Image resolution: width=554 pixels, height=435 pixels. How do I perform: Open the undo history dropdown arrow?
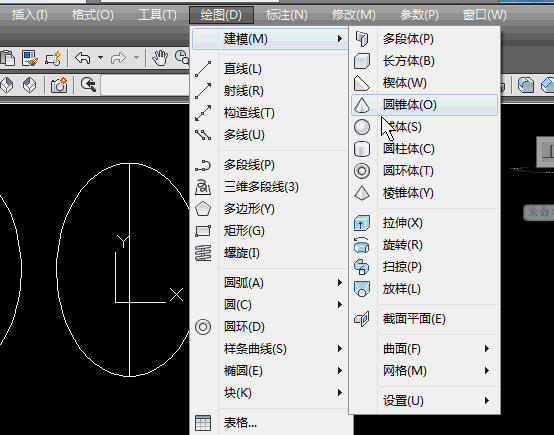100,58
